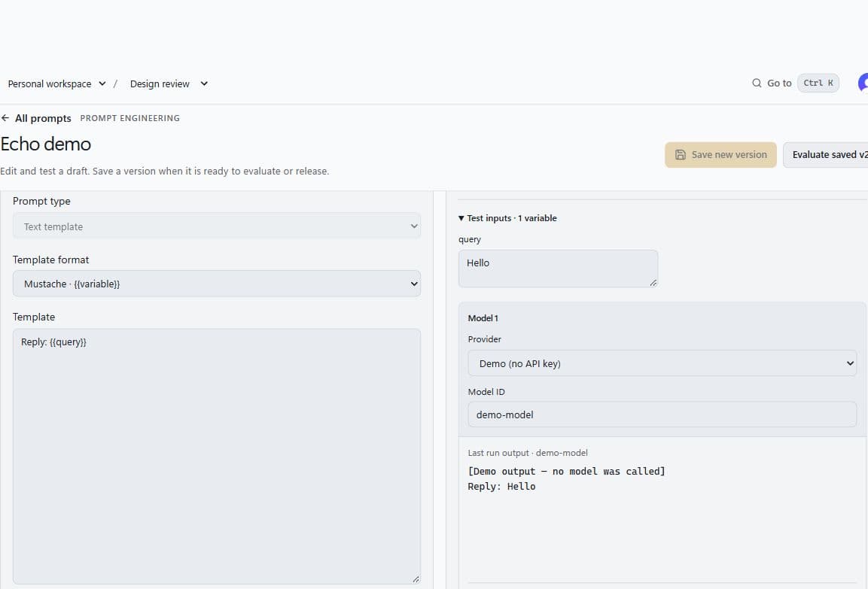Viewport: 868px width, 589px height.
Task: Click the Template textarea resize handle
Action: 416,579
